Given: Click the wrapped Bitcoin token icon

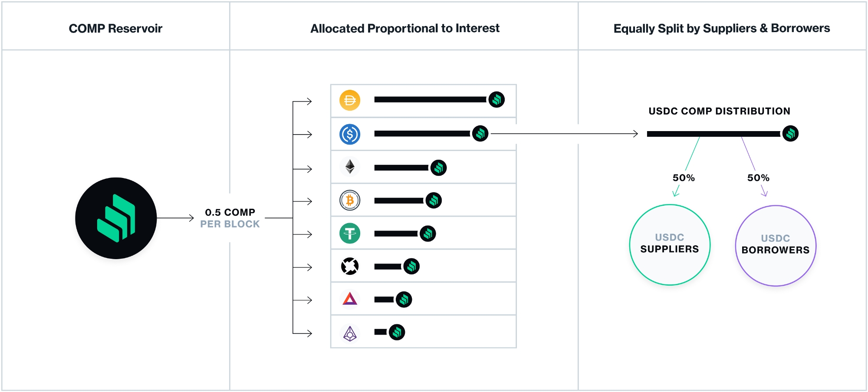Looking at the screenshot, I should click(x=350, y=201).
